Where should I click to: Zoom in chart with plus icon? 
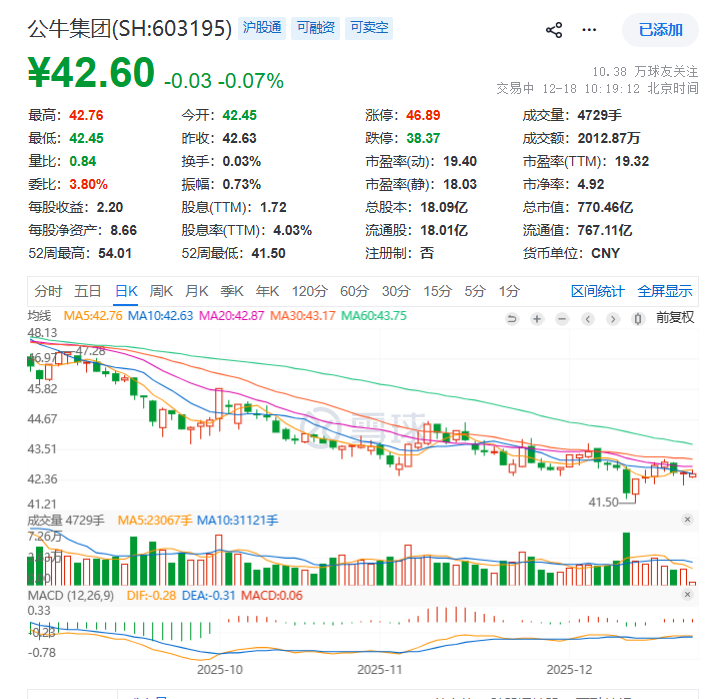click(537, 318)
